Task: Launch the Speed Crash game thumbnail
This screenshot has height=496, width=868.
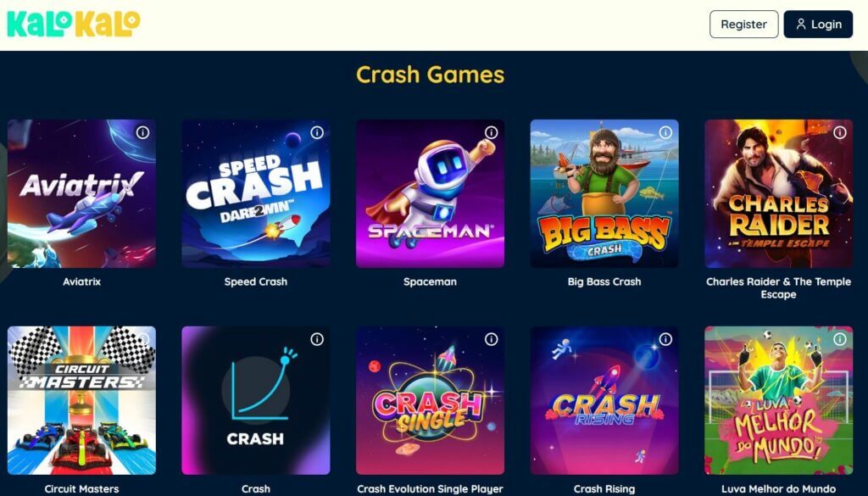Action: click(256, 194)
